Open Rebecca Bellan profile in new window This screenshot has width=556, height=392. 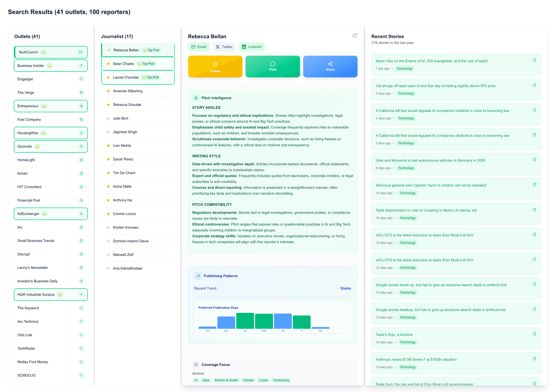click(355, 36)
